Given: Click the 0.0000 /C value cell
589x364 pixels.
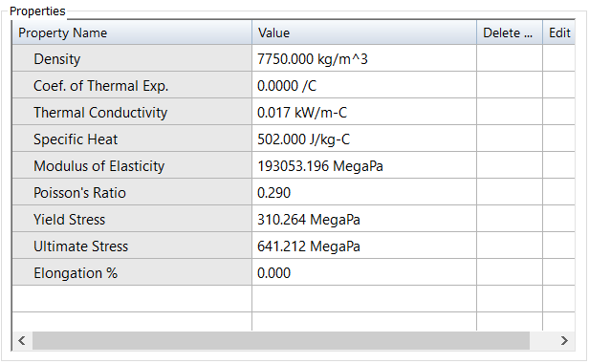Looking at the screenshot, I should coord(364,85).
